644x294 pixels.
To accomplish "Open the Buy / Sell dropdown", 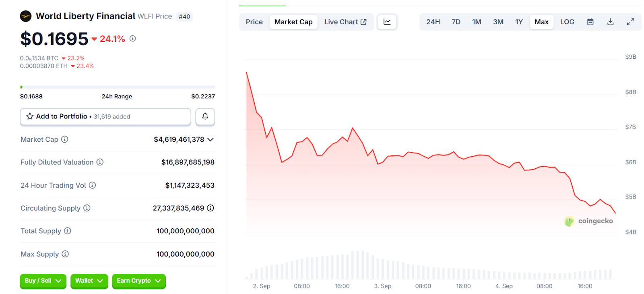I will click(x=43, y=281).
